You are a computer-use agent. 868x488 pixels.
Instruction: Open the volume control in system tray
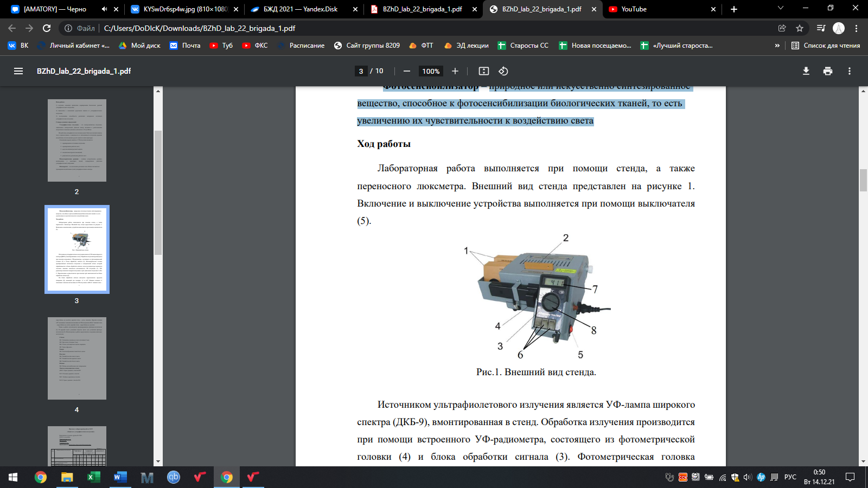click(x=748, y=477)
